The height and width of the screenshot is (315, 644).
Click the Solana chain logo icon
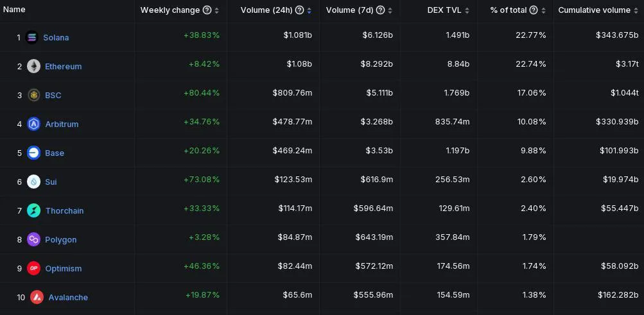[x=32, y=38]
